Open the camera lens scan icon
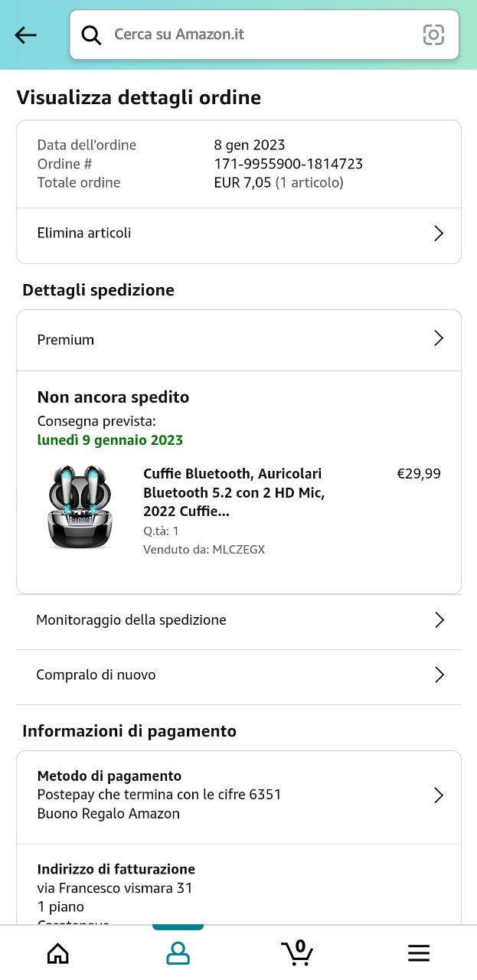477x980 pixels. (433, 35)
